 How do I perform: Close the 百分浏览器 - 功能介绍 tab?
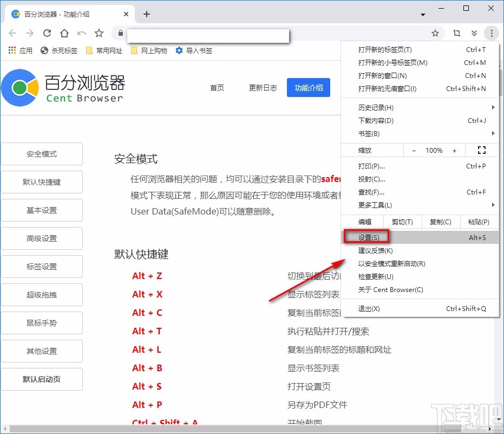[126, 14]
